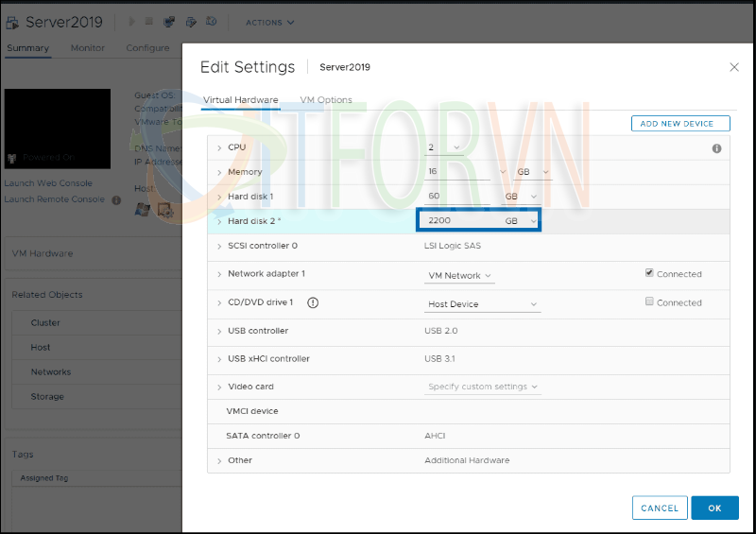Image resolution: width=756 pixels, height=534 pixels.
Task: Expand the CD/DVD drive 1 row
Action: click(x=219, y=303)
